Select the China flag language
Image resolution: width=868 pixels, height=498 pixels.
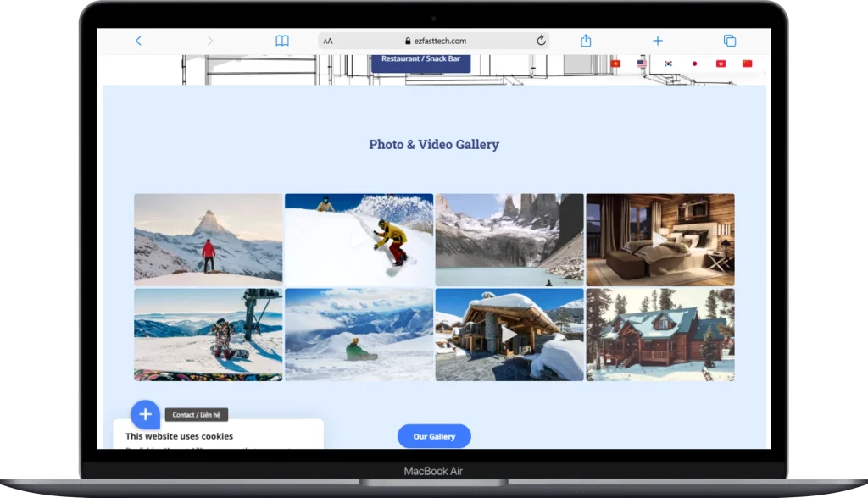pyautogui.click(x=748, y=64)
